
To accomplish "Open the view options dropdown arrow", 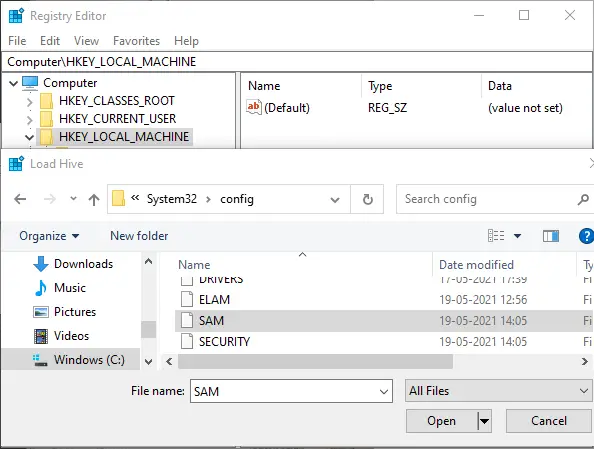I will [517, 236].
